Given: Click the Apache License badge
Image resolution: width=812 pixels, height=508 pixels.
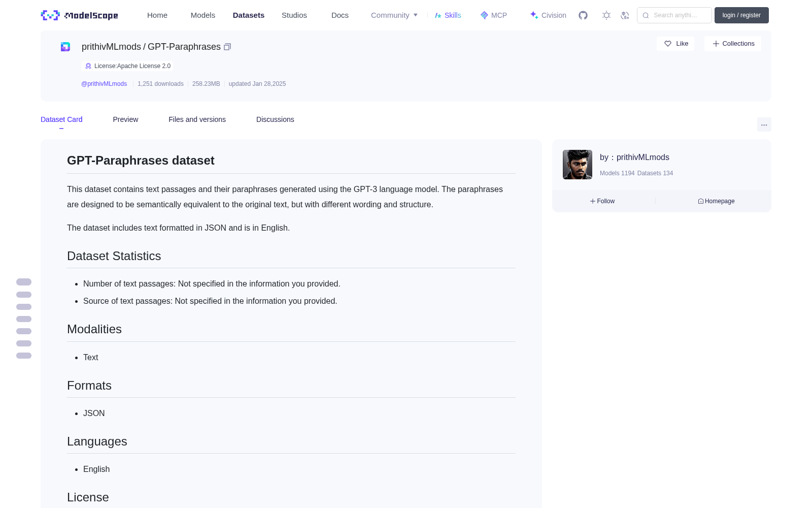Looking at the screenshot, I should (127, 66).
